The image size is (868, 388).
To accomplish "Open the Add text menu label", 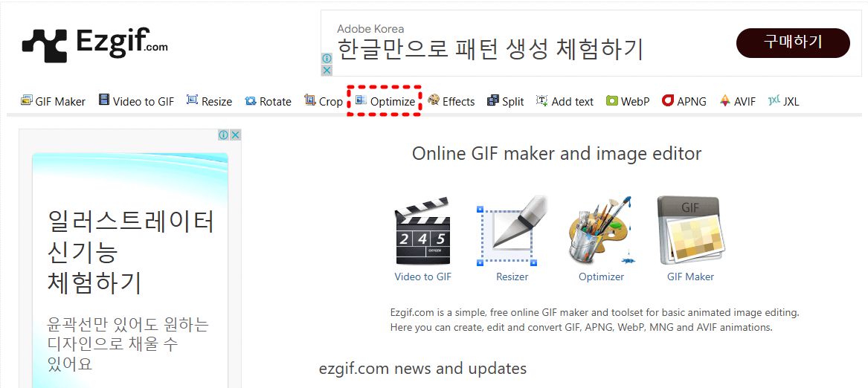I will pos(573,102).
